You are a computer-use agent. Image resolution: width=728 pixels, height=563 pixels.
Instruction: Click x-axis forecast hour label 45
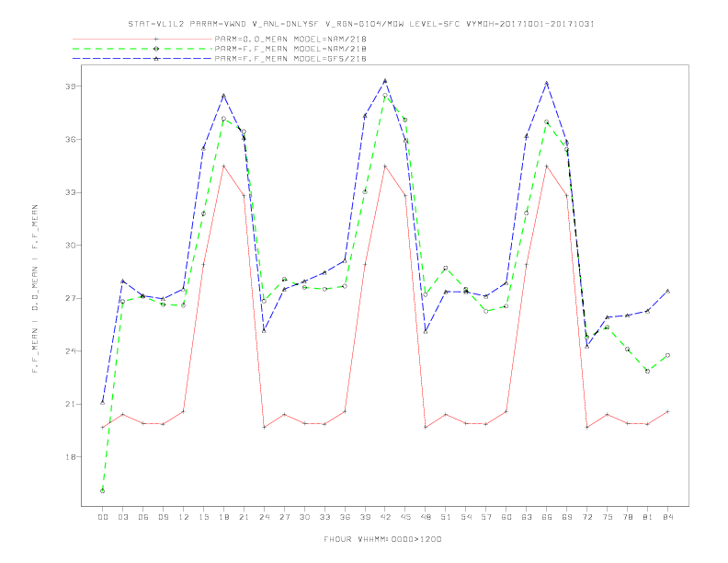click(x=405, y=517)
